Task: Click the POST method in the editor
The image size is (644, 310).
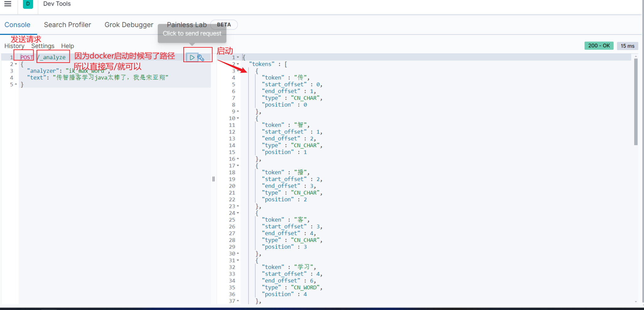Action: [27, 58]
